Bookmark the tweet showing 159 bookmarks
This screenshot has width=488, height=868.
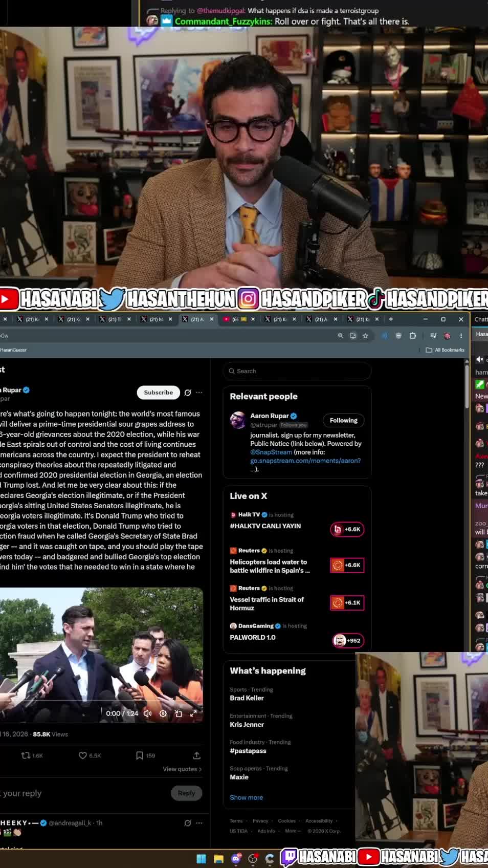(x=145, y=755)
